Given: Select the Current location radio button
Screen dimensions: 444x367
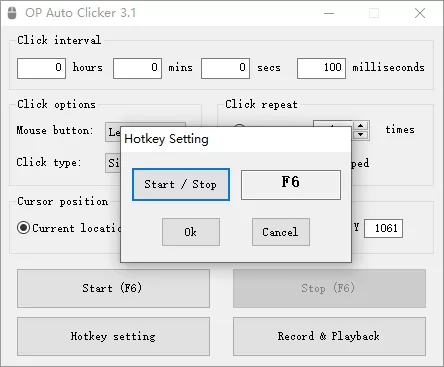Looking at the screenshot, I should [x=23, y=228].
